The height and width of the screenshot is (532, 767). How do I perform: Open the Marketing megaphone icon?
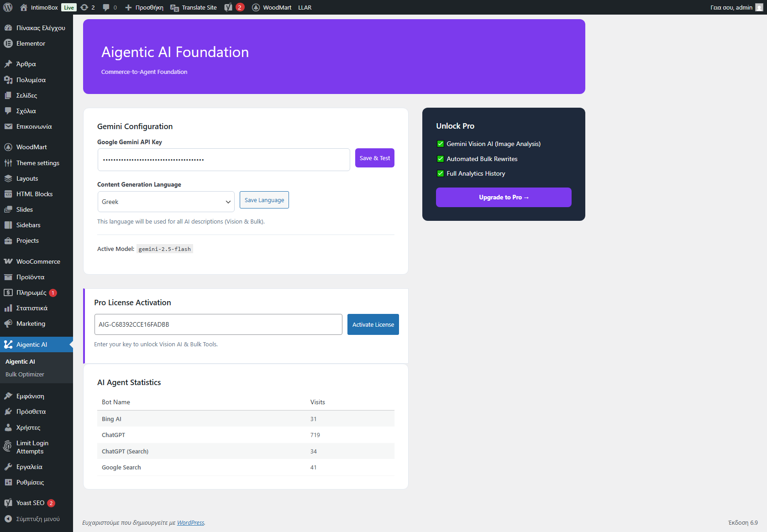coord(8,323)
